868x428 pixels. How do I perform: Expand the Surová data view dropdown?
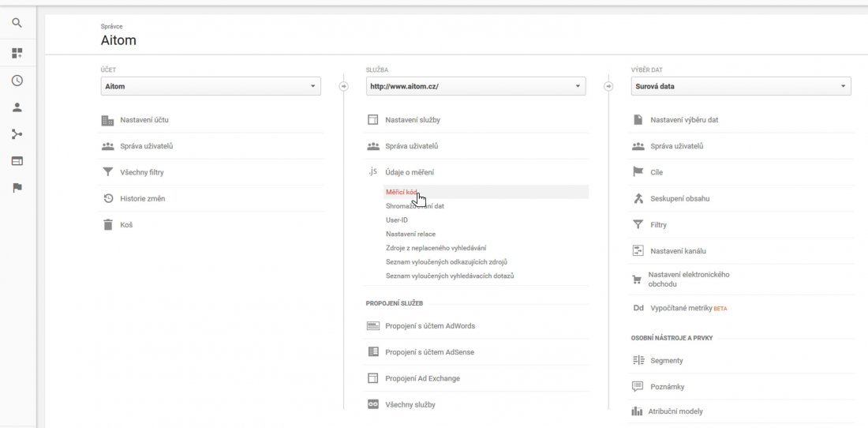click(741, 86)
